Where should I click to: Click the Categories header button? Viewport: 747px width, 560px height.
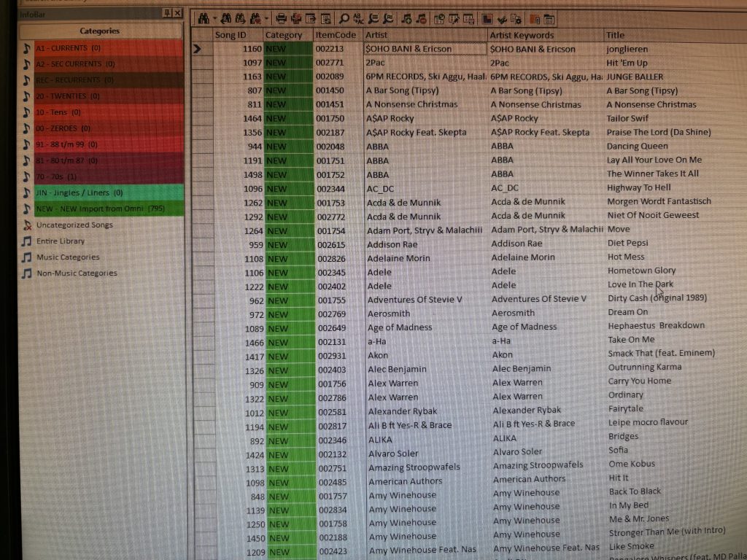tap(100, 31)
